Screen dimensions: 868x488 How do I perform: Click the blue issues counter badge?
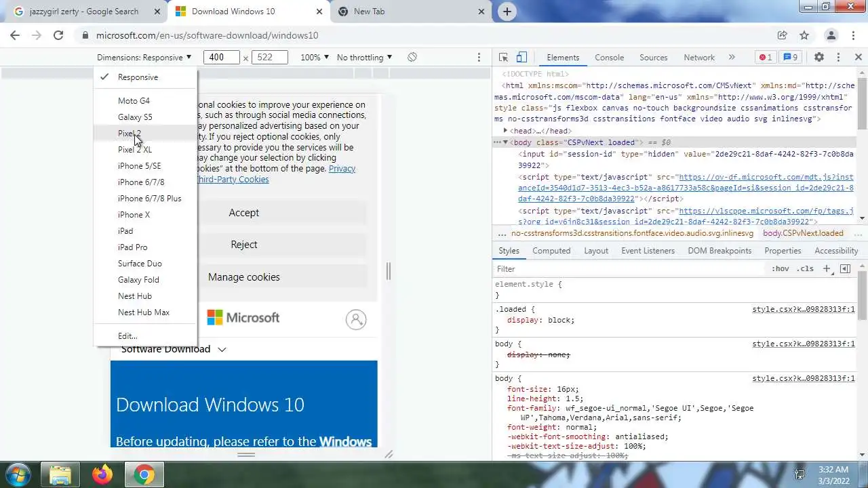click(790, 58)
